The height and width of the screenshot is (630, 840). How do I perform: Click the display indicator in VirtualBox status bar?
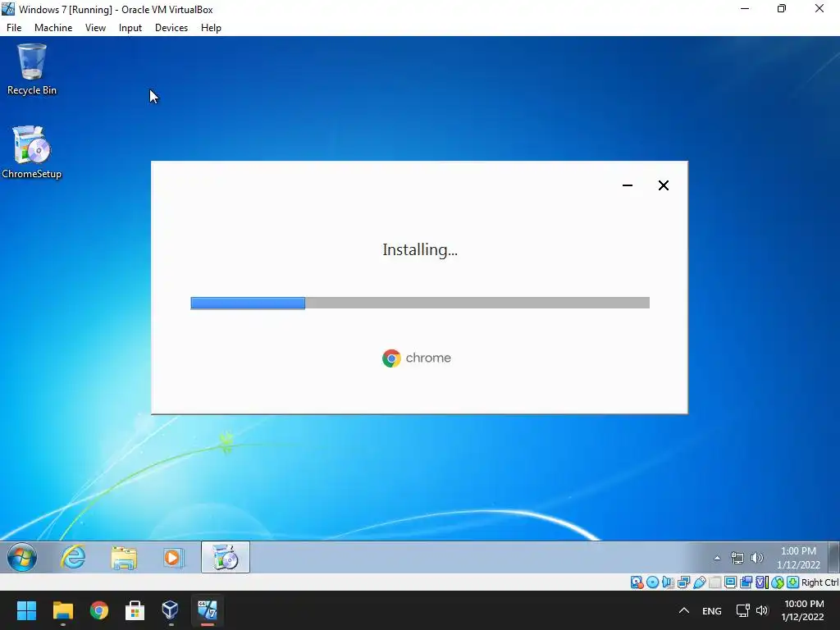coord(730,582)
